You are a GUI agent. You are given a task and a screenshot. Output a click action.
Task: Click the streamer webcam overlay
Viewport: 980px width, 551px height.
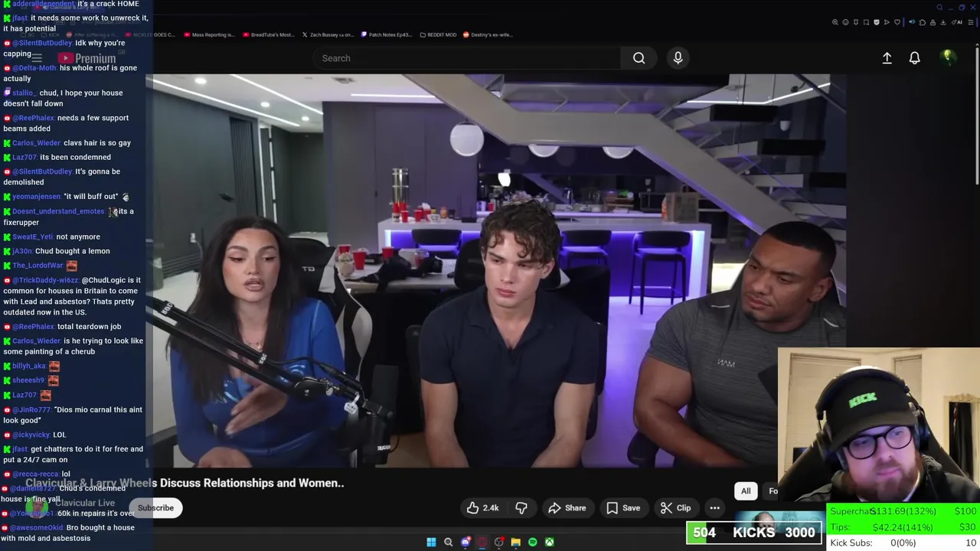tap(879, 425)
